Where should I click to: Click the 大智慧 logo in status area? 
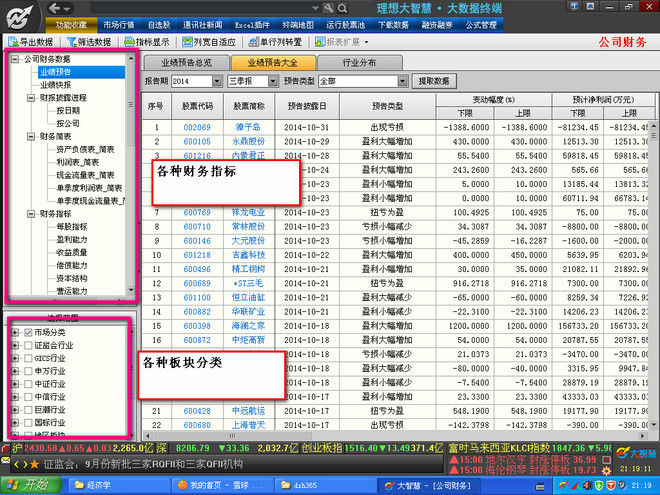pos(636,453)
